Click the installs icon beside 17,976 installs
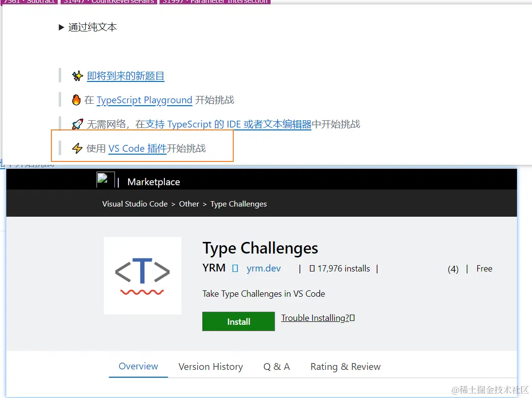Image resolution: width=532 pixels, height=398 pixels. 312,269
